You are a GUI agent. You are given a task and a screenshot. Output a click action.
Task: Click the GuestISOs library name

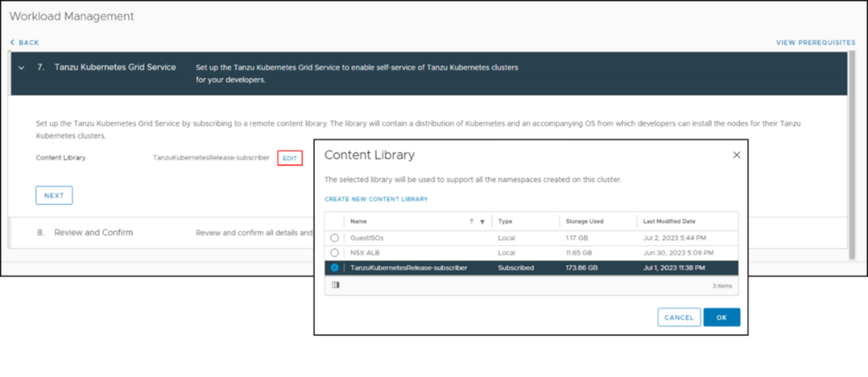coord(367,238)
